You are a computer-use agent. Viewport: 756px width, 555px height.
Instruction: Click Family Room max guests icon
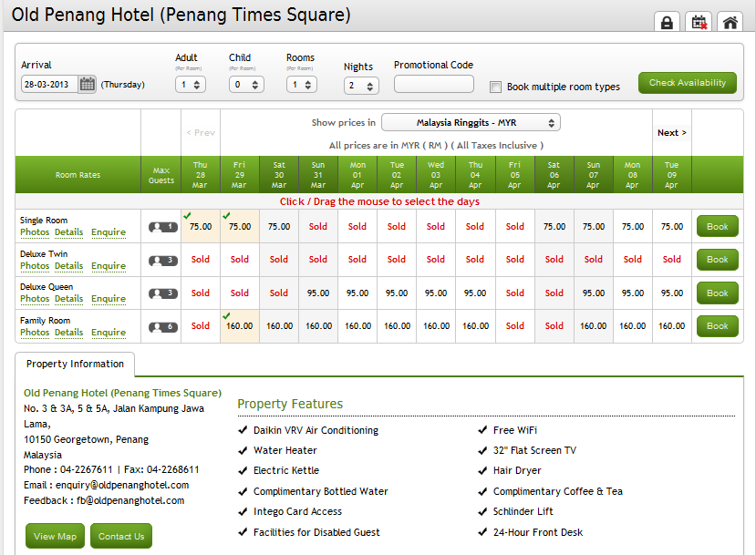pos(163,327)
